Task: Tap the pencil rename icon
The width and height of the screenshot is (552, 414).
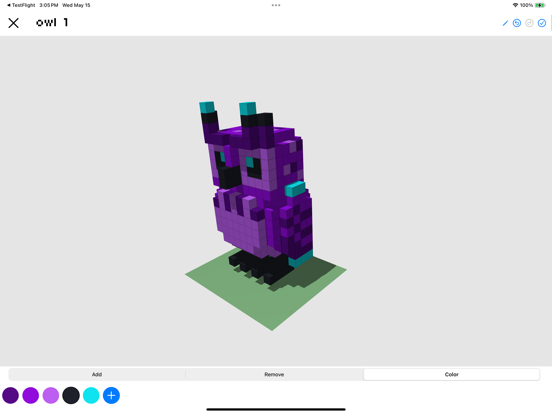Action: pos(505,23)
